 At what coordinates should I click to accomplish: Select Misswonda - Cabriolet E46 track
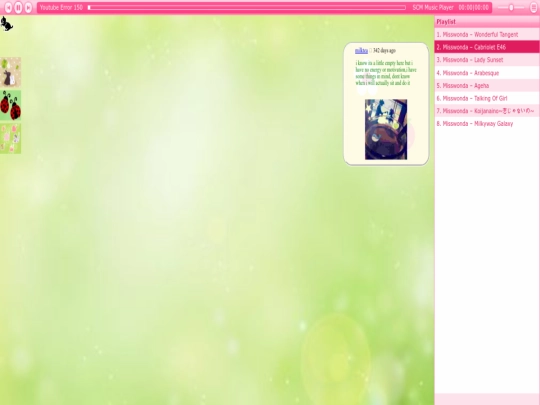(487, 47)
